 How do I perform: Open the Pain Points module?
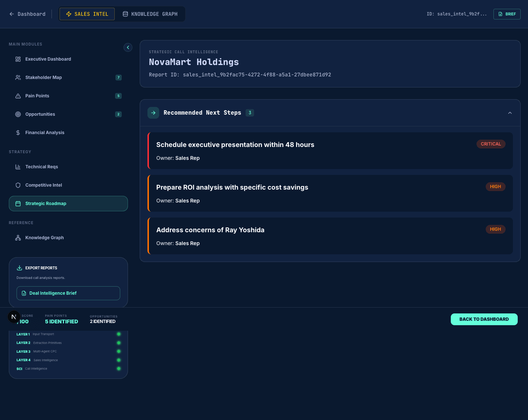68,96
